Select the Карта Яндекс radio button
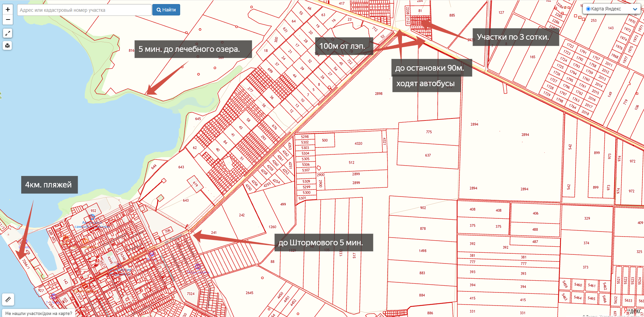The image size is (644, 317). [x=588, y=9]
